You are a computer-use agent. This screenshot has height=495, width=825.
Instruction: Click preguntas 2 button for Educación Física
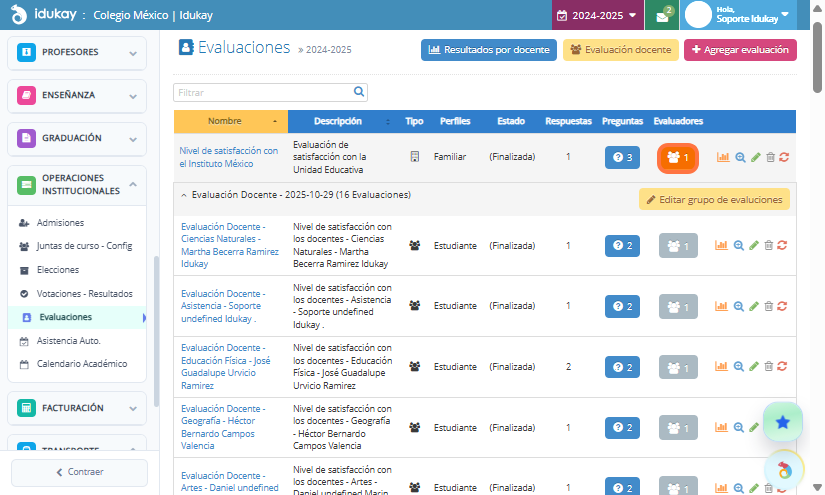pos(622,367)
